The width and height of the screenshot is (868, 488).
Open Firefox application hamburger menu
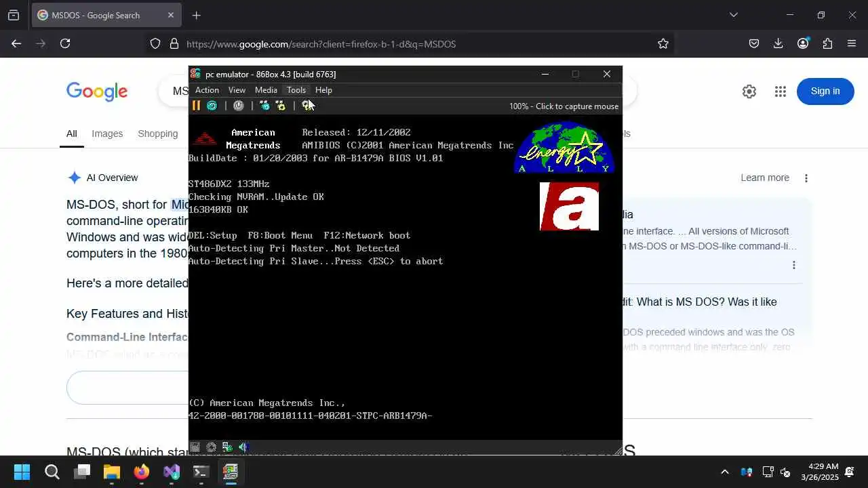pyautogui.click(x=852, y=43)
